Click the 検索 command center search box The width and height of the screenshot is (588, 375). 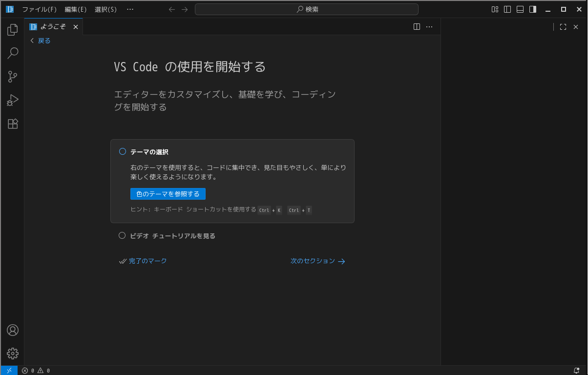[307, 9]
